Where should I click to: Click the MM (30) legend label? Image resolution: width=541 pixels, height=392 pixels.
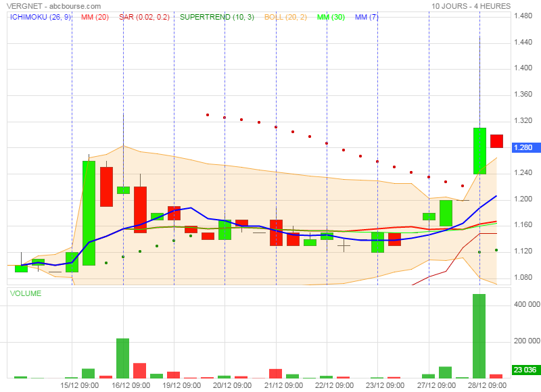331,17
